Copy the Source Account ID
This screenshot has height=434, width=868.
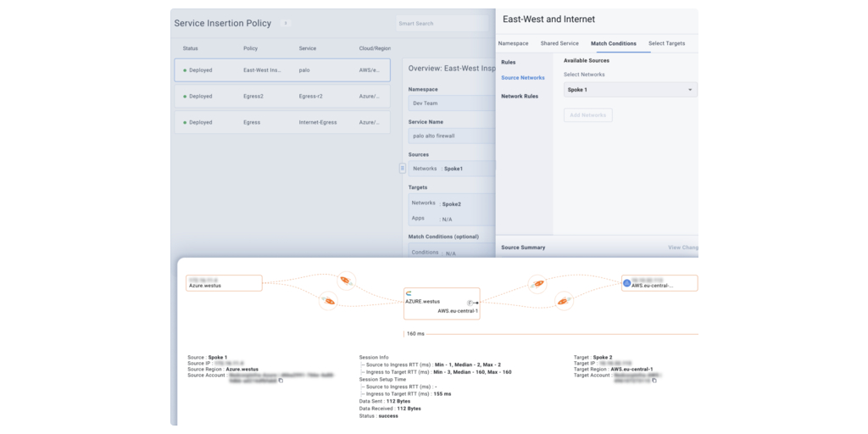pyautogui.click(x=281, y=381)
